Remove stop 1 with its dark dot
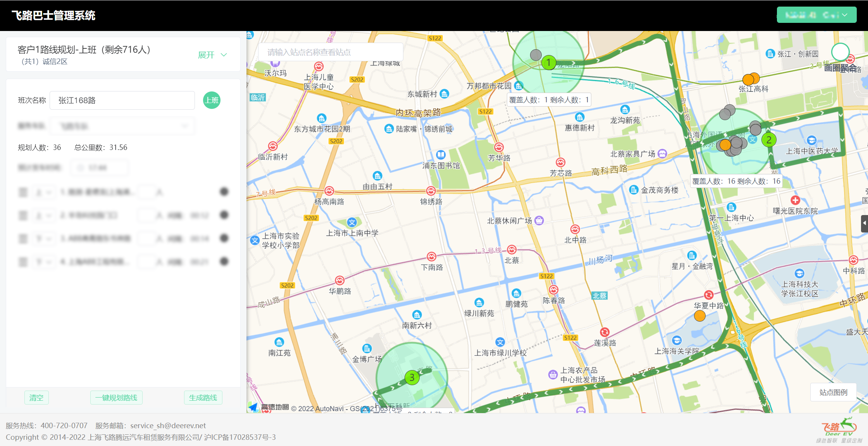The image size is (868, 446). [x=224, y=191]
